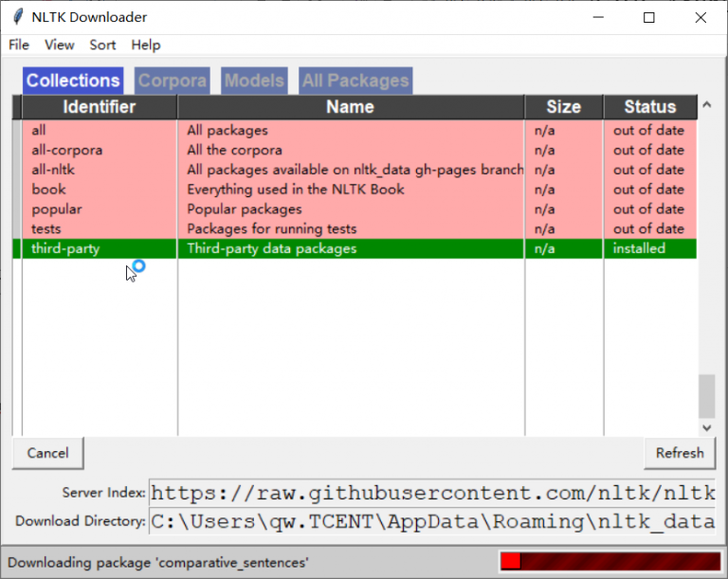Switch to the All Packages tab
This screenshot has width=728, height=579.
[x=355, y=81]
